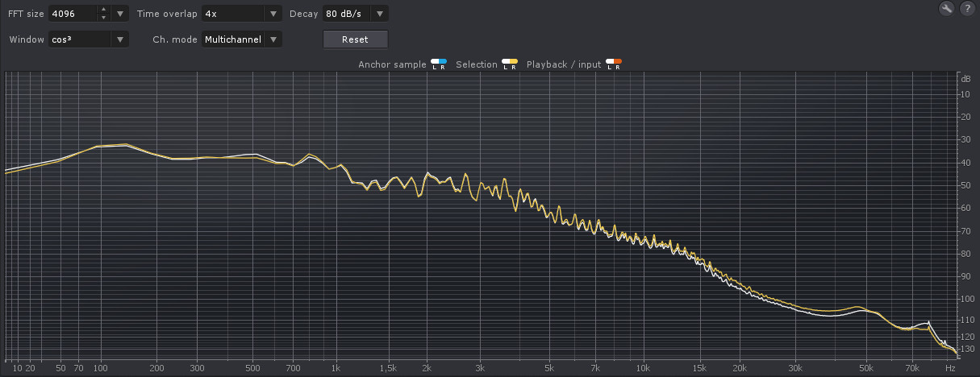Click the "15k" frequency axis label
Screen dimensions: 980x377
pos(698,367)
